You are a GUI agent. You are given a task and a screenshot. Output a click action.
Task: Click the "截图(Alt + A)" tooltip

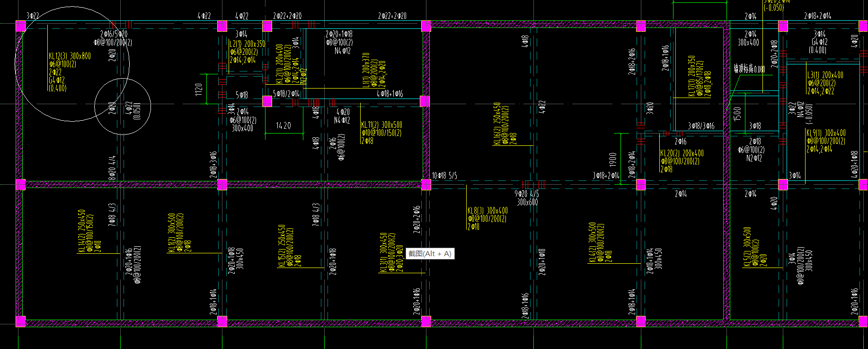430,254
